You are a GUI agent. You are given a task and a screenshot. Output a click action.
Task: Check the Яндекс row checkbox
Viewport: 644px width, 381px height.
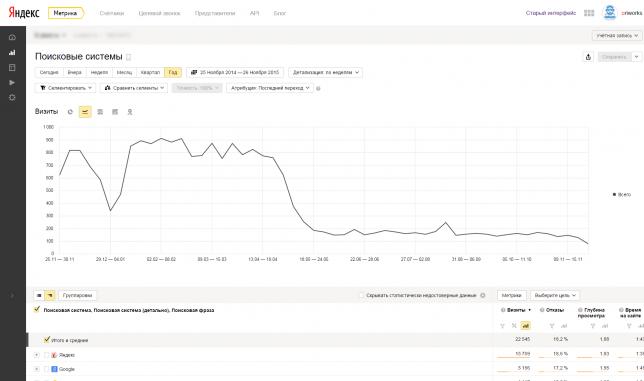tap(46, 355)
